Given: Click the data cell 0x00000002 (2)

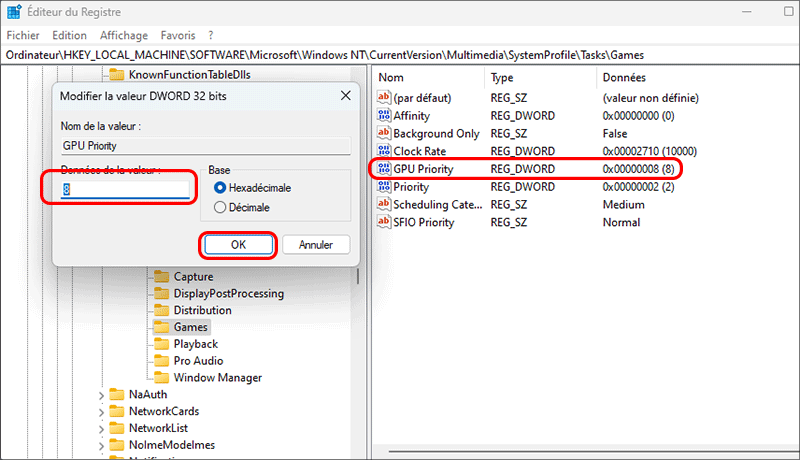Looking at the screenshot, I should tap(638, 187).
